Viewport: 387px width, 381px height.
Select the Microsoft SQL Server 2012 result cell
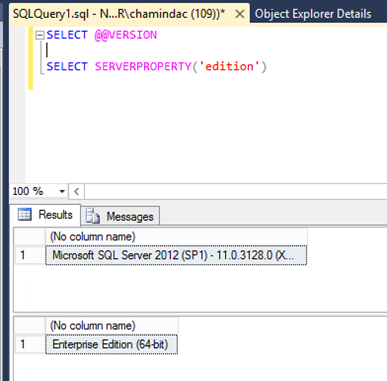coord(176,255)
